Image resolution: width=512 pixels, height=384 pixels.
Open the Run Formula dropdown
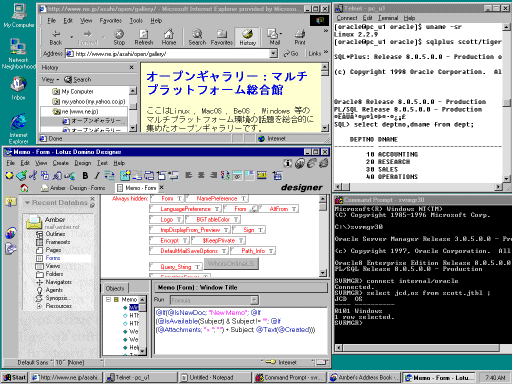point(254,300)
